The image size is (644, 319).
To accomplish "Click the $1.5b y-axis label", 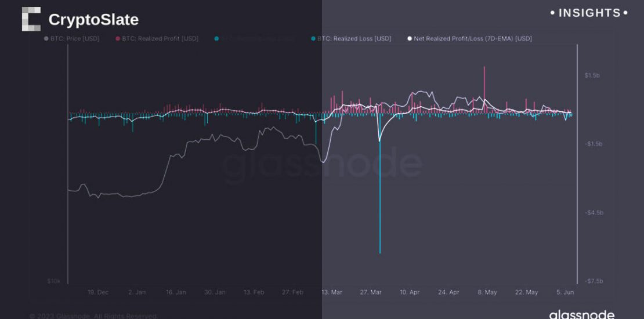I will (x=593, y=75).
